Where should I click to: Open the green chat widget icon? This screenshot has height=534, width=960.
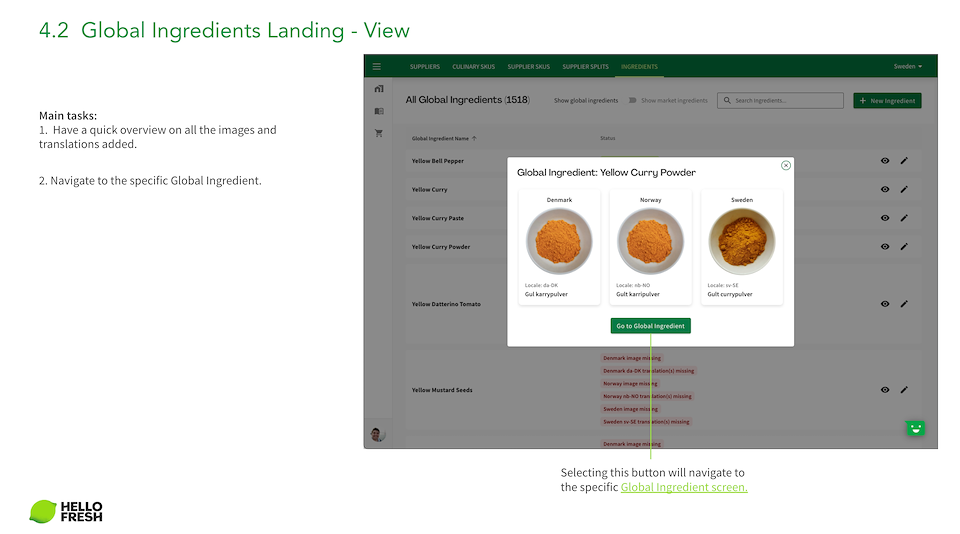tap(915, 428)
